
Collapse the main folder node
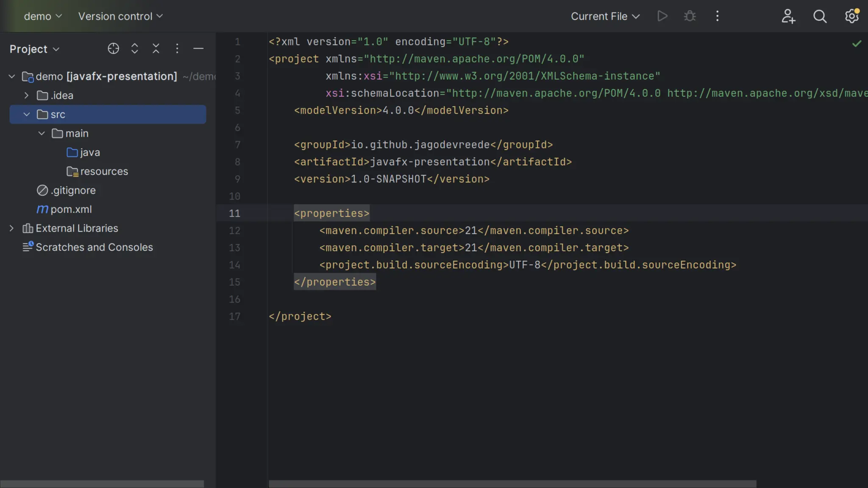pos(42,133)
